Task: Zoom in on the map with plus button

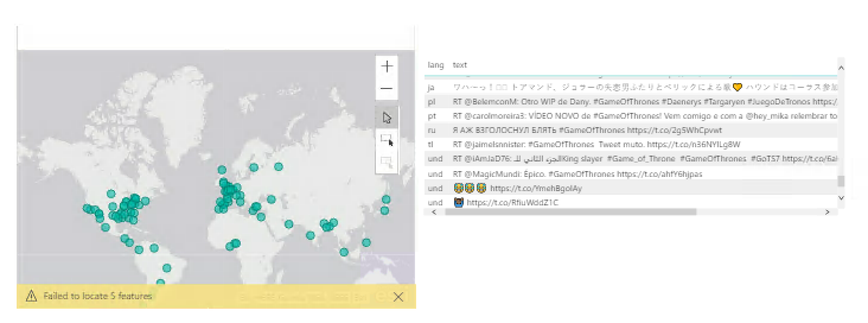Action: 387,66
